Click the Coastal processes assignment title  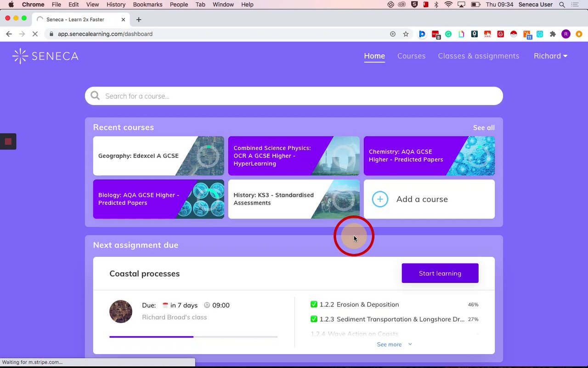click(144, 274)
